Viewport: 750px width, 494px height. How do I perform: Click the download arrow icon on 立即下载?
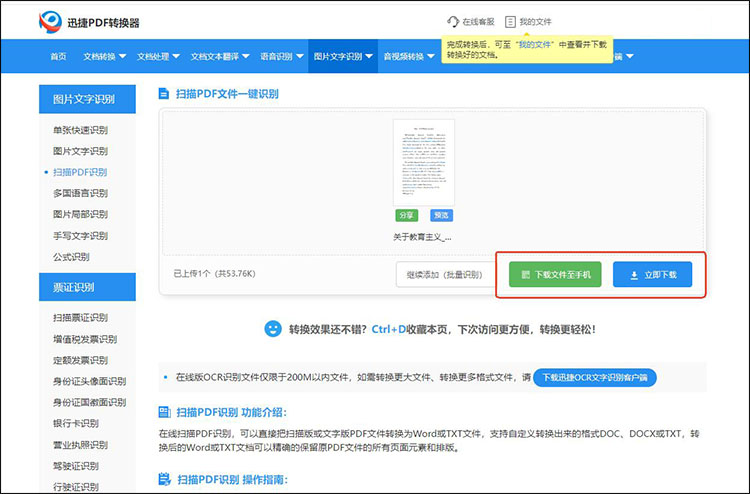coord(634,275)
